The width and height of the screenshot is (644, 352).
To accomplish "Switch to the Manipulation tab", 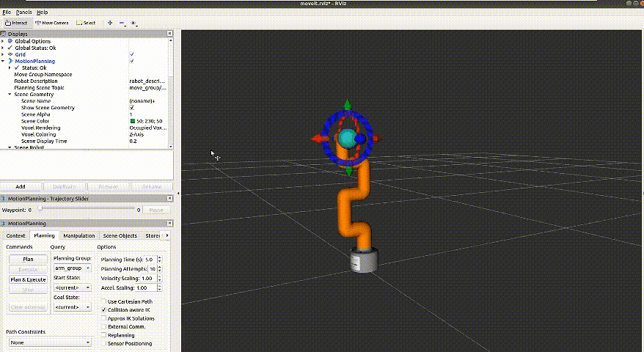I will coord(79,235).
